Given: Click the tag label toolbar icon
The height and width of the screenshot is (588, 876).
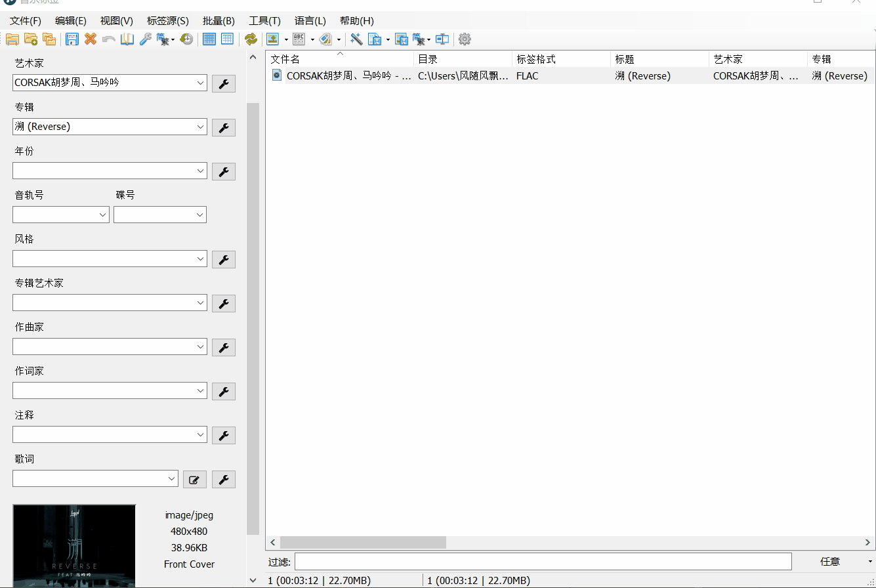Looking at the screenshot, I should tap(325, 39).
